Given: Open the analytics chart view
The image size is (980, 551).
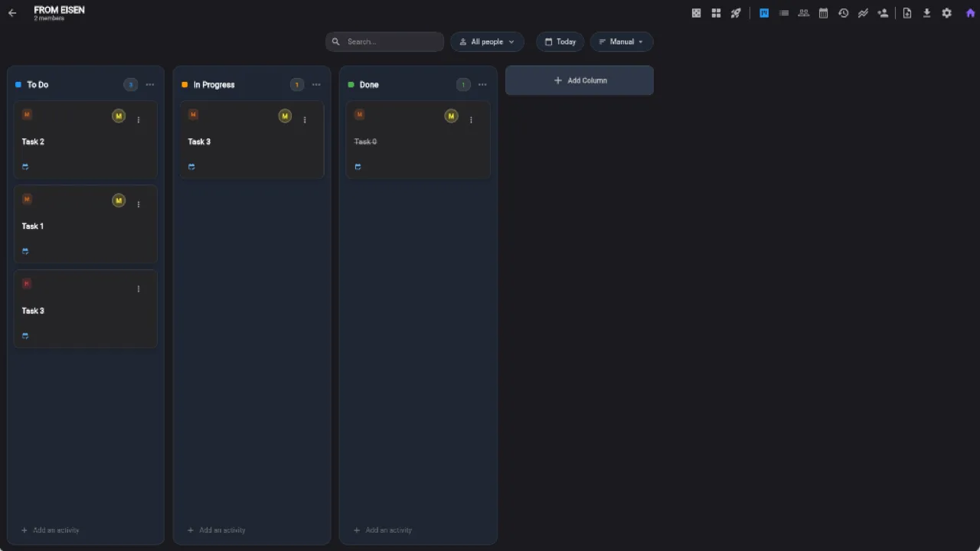Looking at the screenshot, I should pos(863,13).
